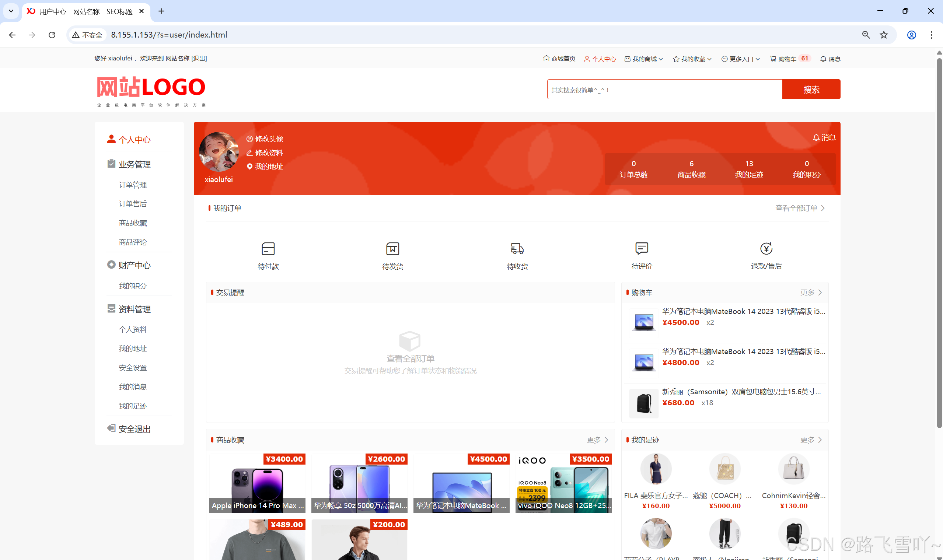Open the 待评价 review comment icon
Image resolution: width=943 pixels, height=560 pixels.
click(642, 249)
